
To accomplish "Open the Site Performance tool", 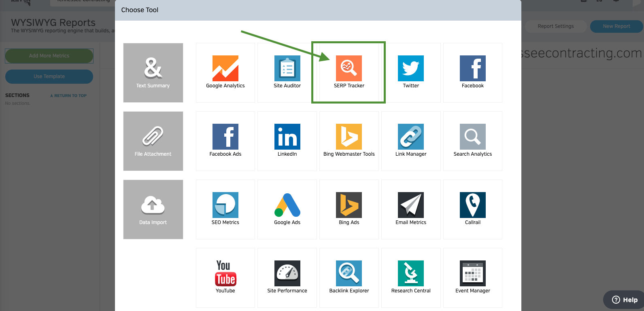I will [x=287, y=278].
